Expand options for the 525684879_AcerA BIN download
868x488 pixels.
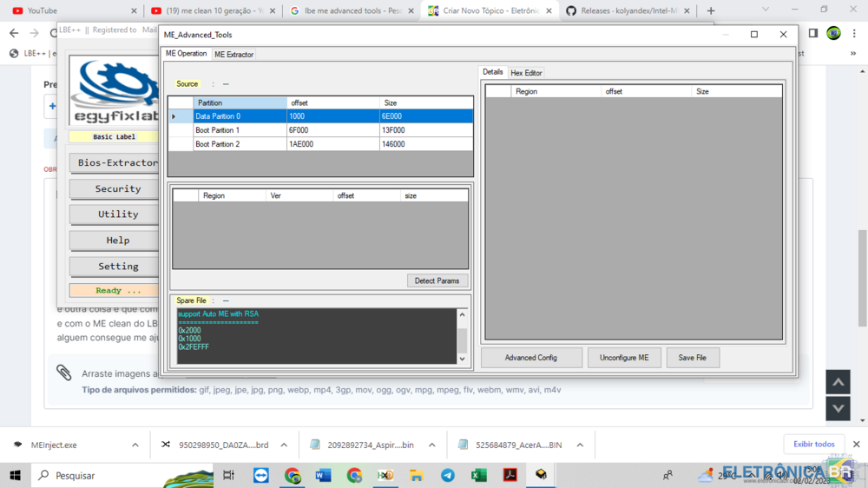pos(580,445)
